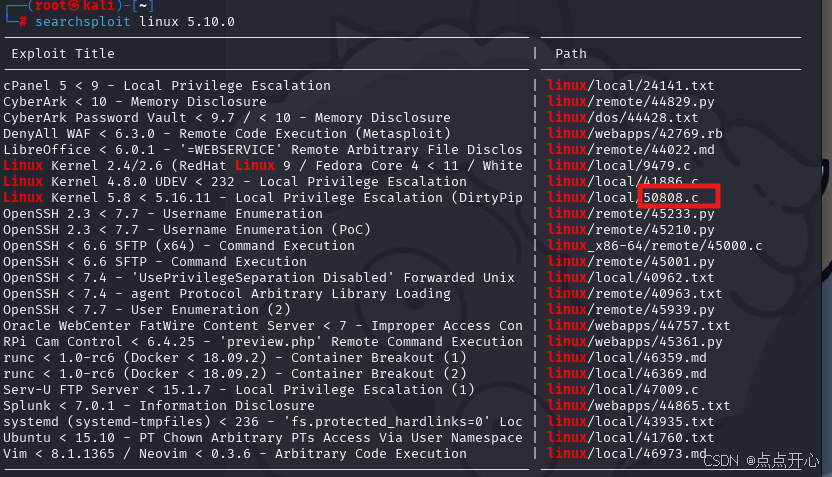Select 'runc < 1.0-rc6' Container Breakout (1) title
Viewport: 832px width, 477px height.
(x=235, y=358)
